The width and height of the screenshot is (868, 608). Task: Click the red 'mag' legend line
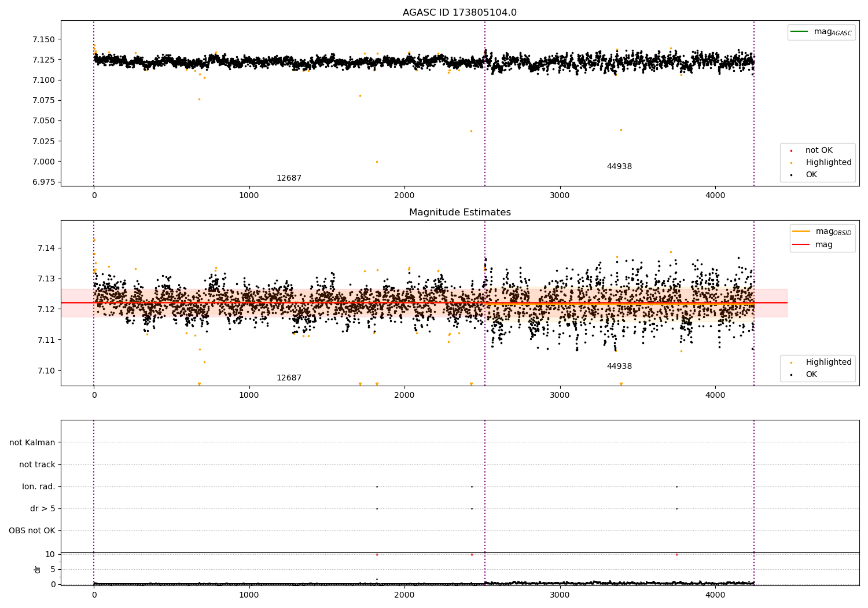(801, 245)
